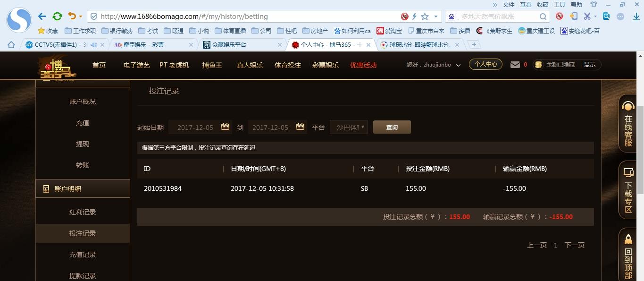Open the start date calendar picker
Viewport: 644px width, 281px height.
225,127
